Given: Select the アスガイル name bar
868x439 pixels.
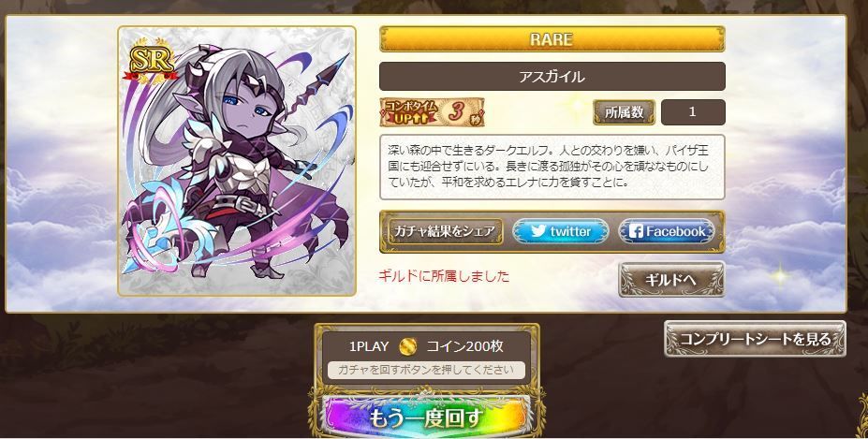Looking at the screenshot, I should tap(552, 77).
